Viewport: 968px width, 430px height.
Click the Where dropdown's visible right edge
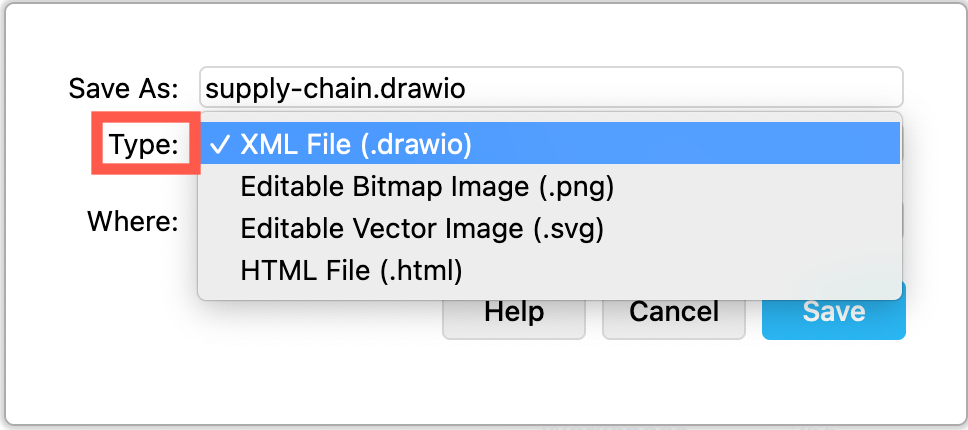903,220
